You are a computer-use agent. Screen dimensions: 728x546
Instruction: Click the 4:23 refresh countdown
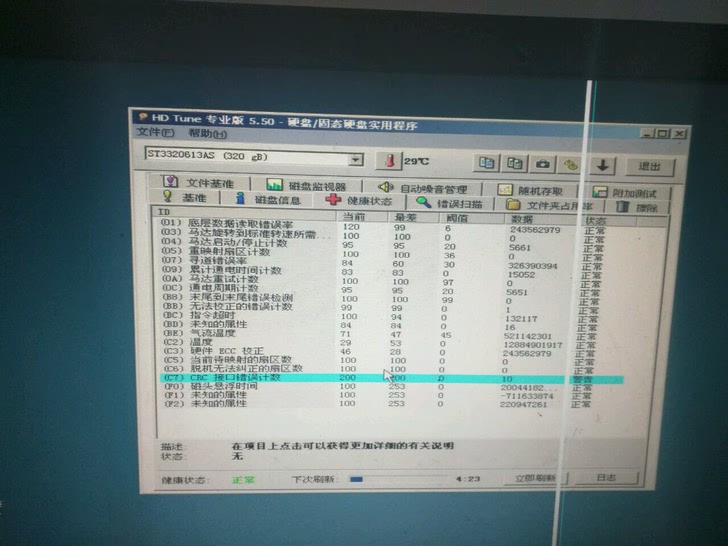[x=468, y=479]
